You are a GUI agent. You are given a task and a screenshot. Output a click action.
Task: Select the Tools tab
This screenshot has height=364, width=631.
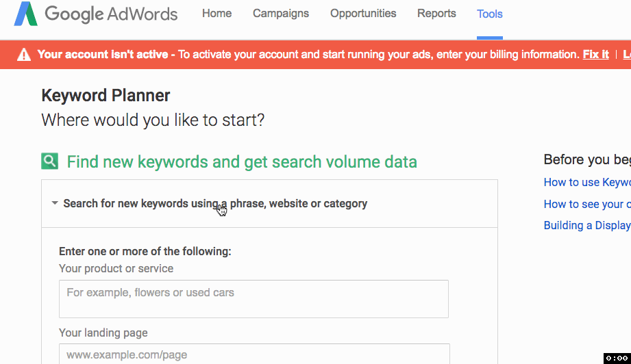(490, 14)
